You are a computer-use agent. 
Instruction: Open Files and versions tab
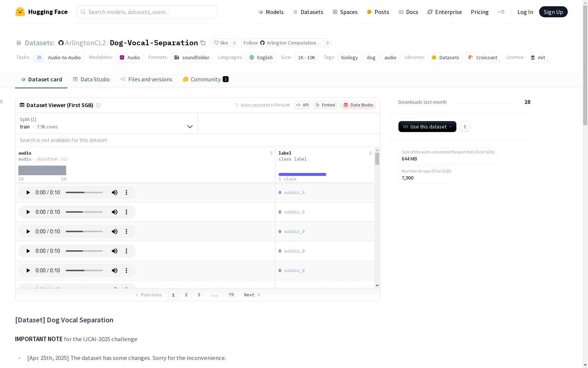[146, 79]
